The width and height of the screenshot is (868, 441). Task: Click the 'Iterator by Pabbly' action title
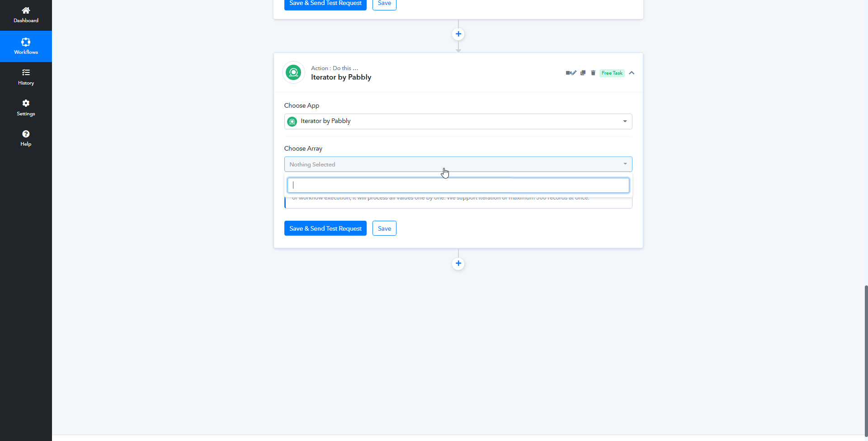(x=341, y=77)
